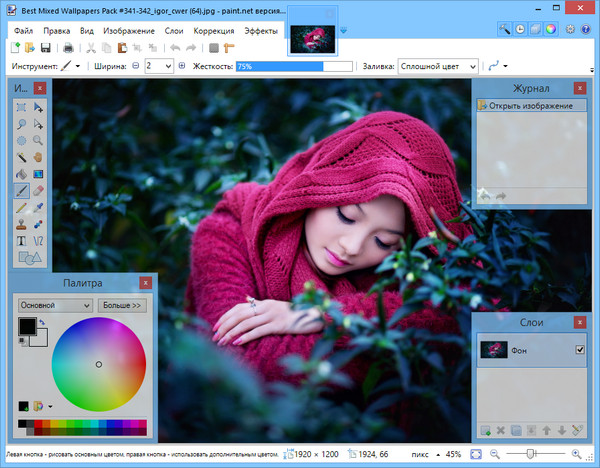Select the Paint Bucket tool
The image size is (600, 468).
21,174
